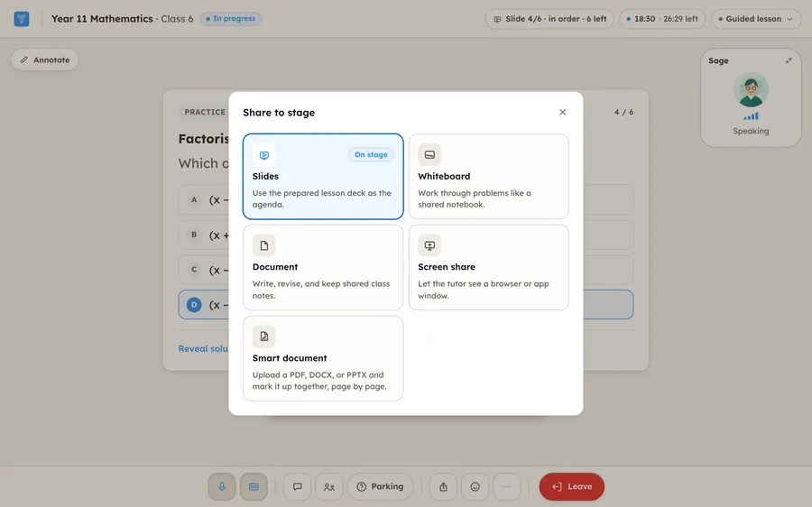Open the Guided lesson dropdown

[x=756, y=19]
